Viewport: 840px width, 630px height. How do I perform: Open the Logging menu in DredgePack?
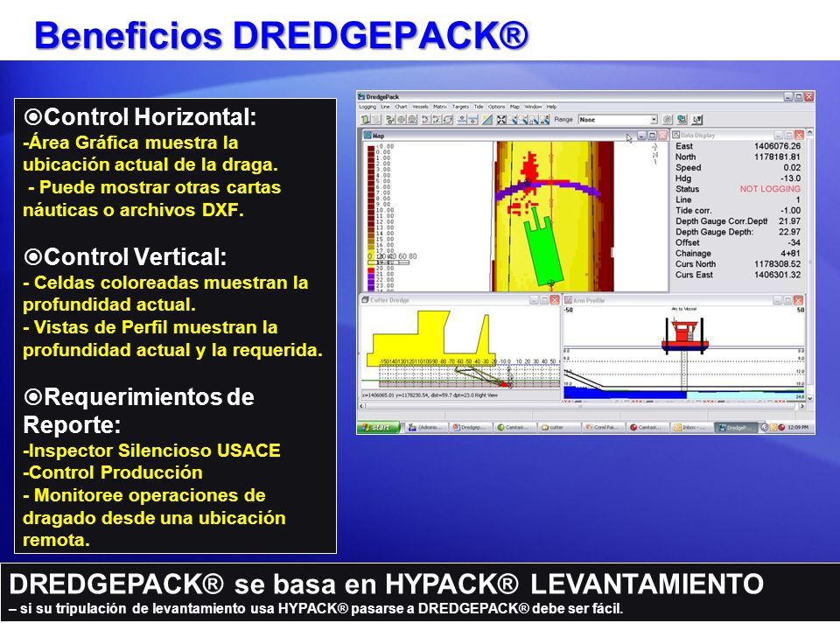point(367,107)
